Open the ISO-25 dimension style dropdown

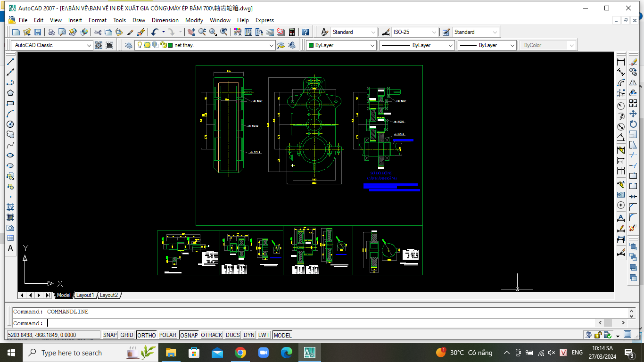[x=434, y=32]
